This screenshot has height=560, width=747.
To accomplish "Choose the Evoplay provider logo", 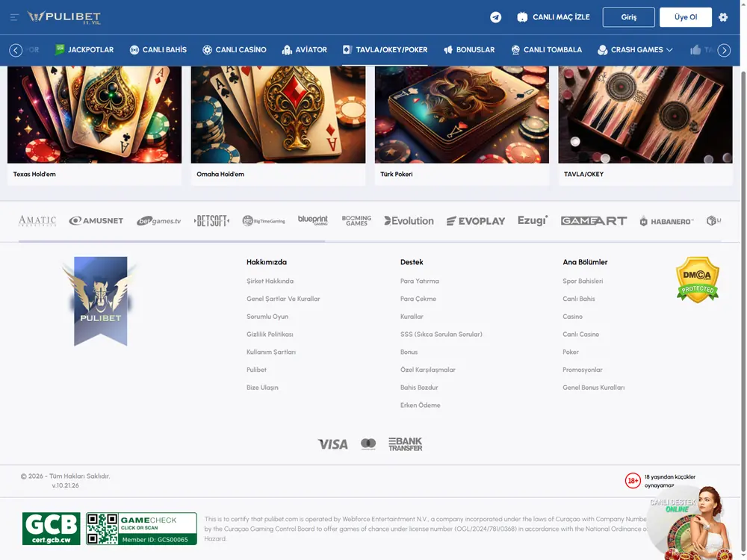I will [475, 221].
